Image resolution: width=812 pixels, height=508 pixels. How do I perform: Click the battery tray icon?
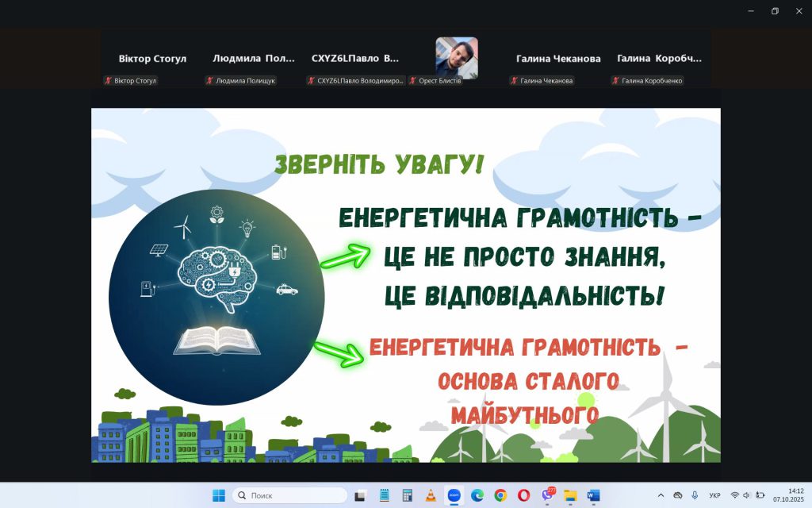[760, 495]
